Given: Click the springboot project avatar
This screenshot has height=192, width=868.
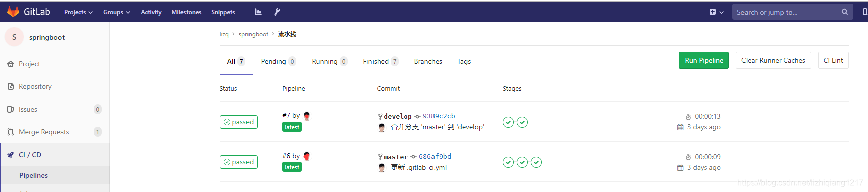Looking at the screenshot, I should 14,37.
